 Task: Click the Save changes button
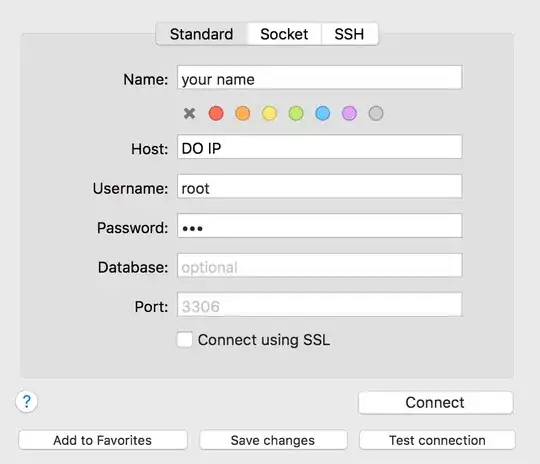pyautogui.click(x=273, y=440)
